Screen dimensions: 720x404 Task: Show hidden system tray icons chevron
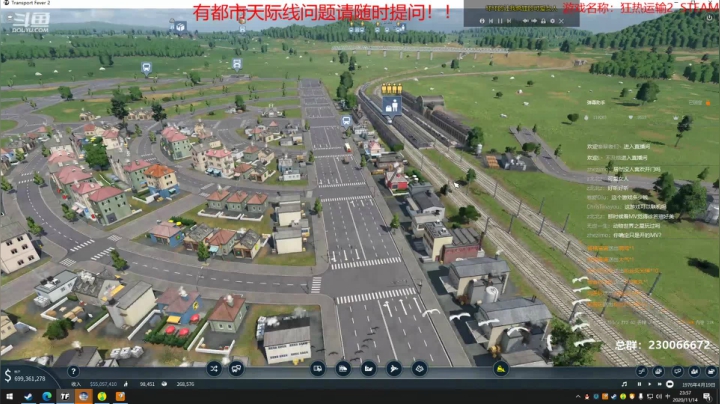578,396
